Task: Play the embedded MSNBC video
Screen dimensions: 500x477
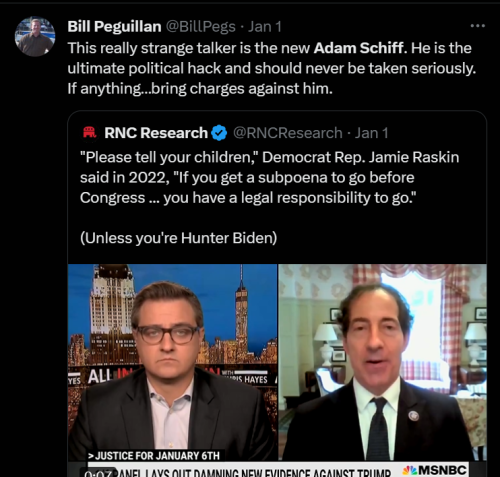Action: pos(277,370)
